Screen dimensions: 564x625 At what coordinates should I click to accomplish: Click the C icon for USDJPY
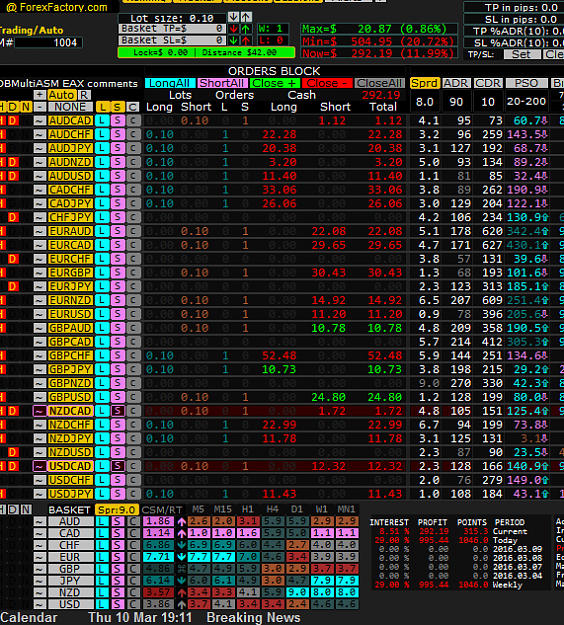[x=133, y=494]
